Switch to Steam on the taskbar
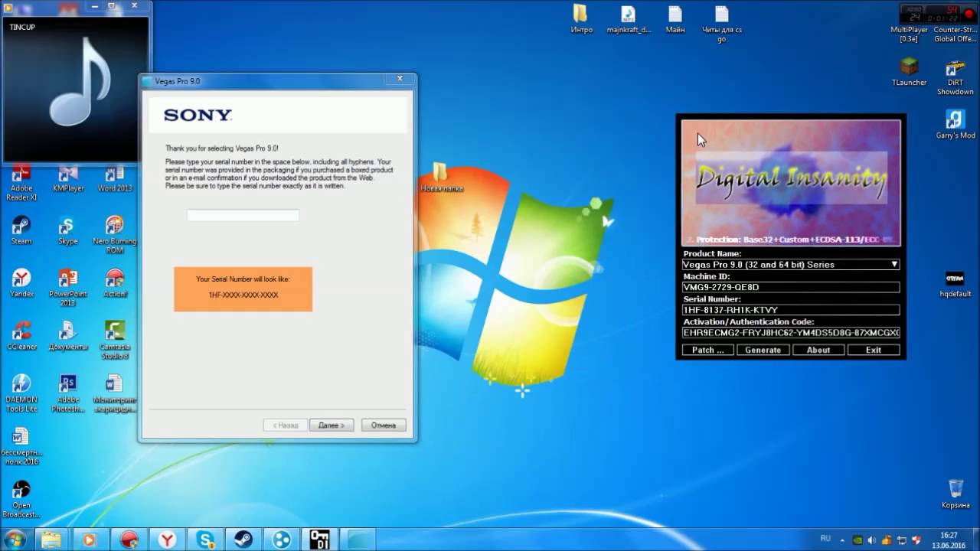The width and height of the screenshot is (980, 551). click(243, 540)
